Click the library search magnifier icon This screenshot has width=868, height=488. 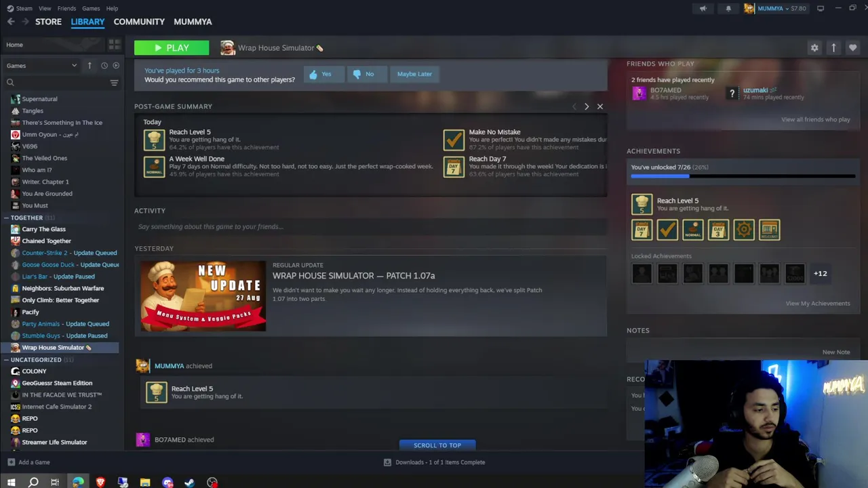pos(10,83)
